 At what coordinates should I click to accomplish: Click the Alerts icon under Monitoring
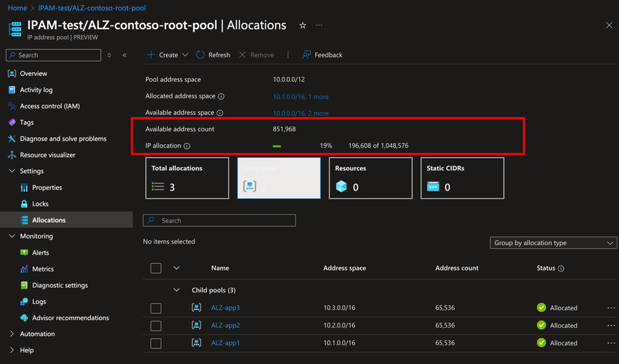(x=24, y=253)
